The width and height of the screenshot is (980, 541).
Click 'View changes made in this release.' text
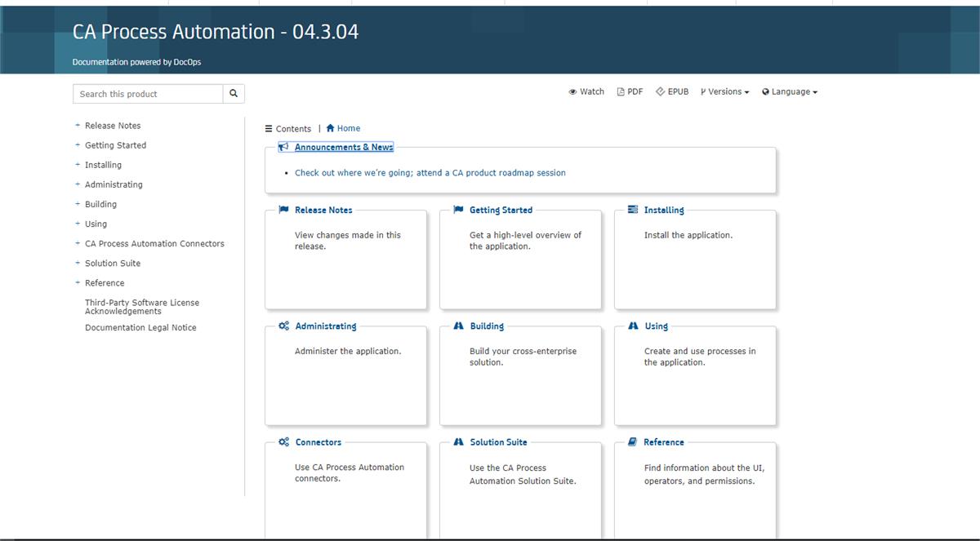pos(348,241)
